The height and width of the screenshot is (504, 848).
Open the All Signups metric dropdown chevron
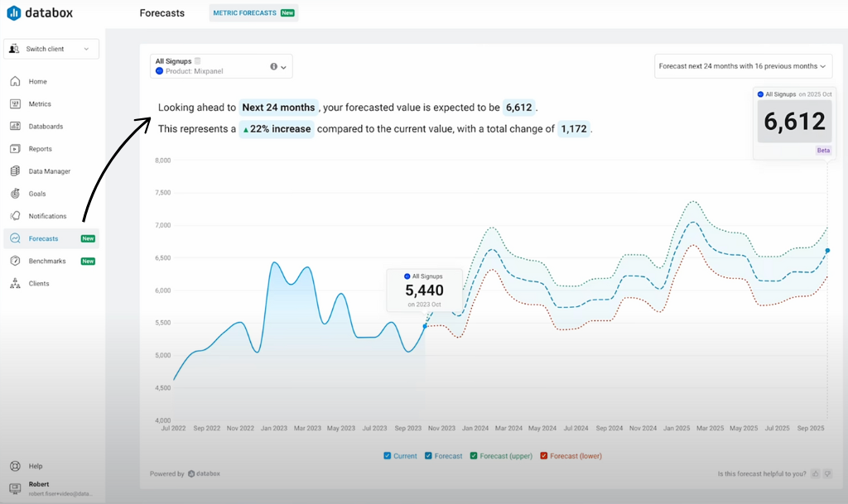[x=283, y=67]
